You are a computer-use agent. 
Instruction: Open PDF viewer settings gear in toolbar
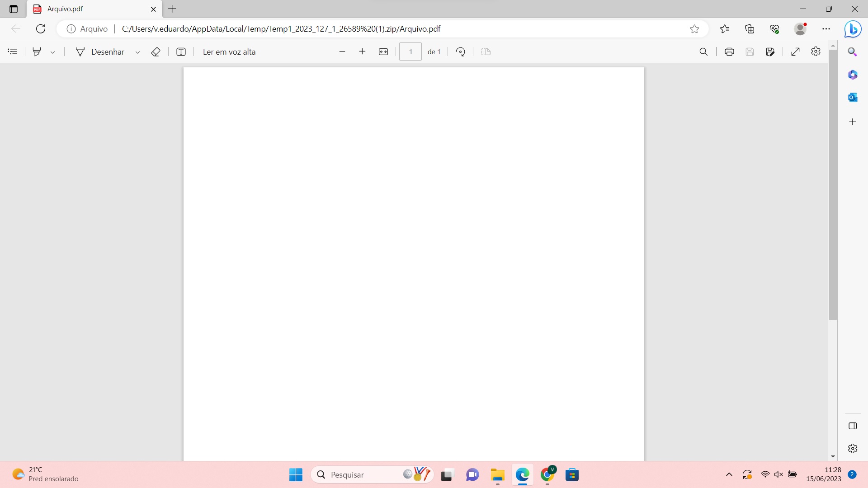(816, 52)
